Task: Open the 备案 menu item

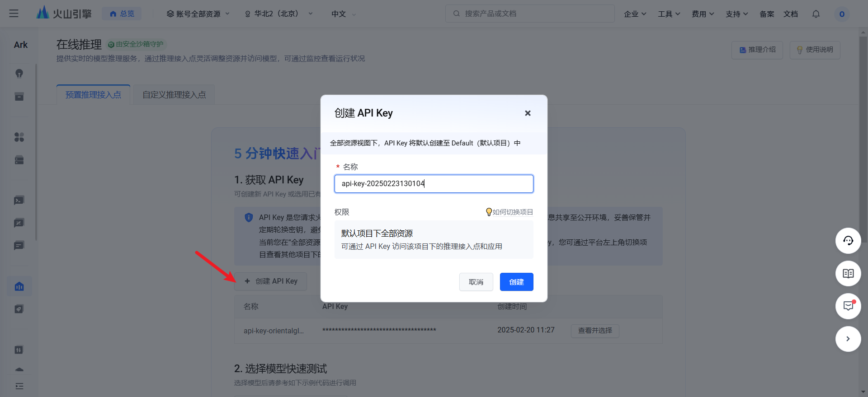Action: coord(767,14)
